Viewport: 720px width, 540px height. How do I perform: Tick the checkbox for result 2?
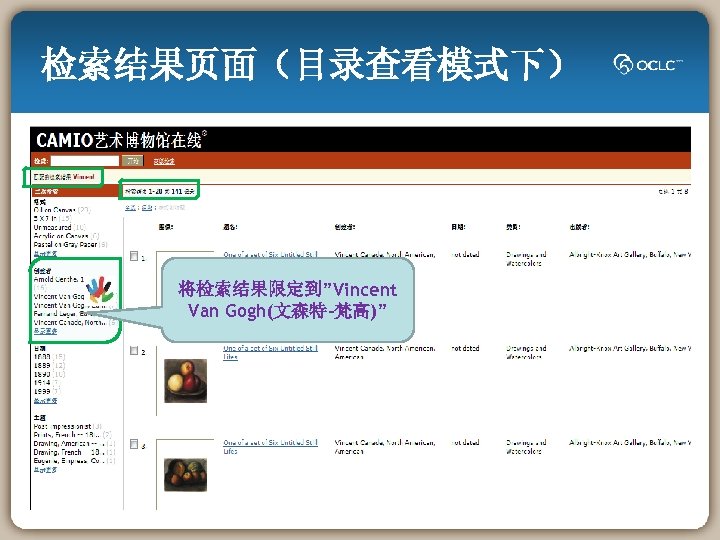pyautogui.click(x=134, y=351)
